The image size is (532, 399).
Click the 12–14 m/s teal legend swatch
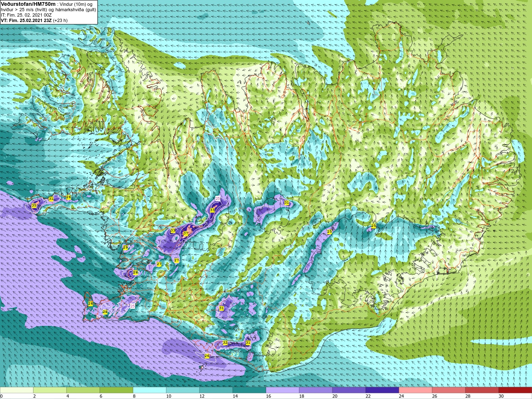[x=216, y=390]
